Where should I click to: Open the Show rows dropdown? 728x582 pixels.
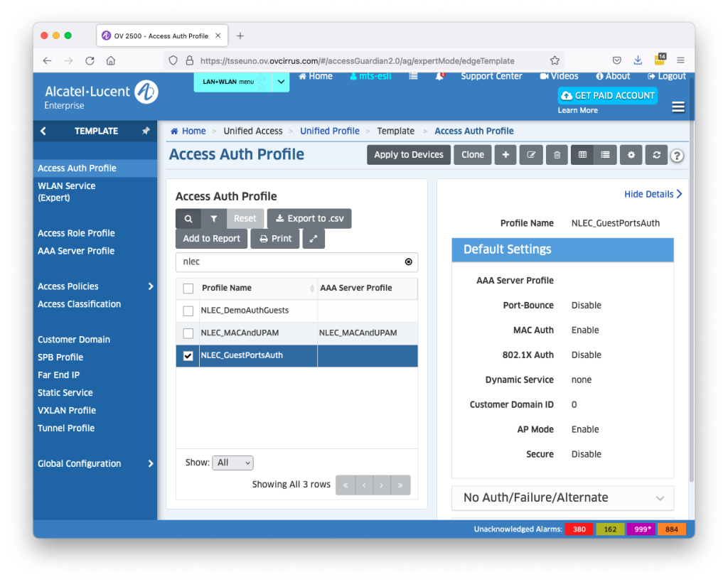232,463
